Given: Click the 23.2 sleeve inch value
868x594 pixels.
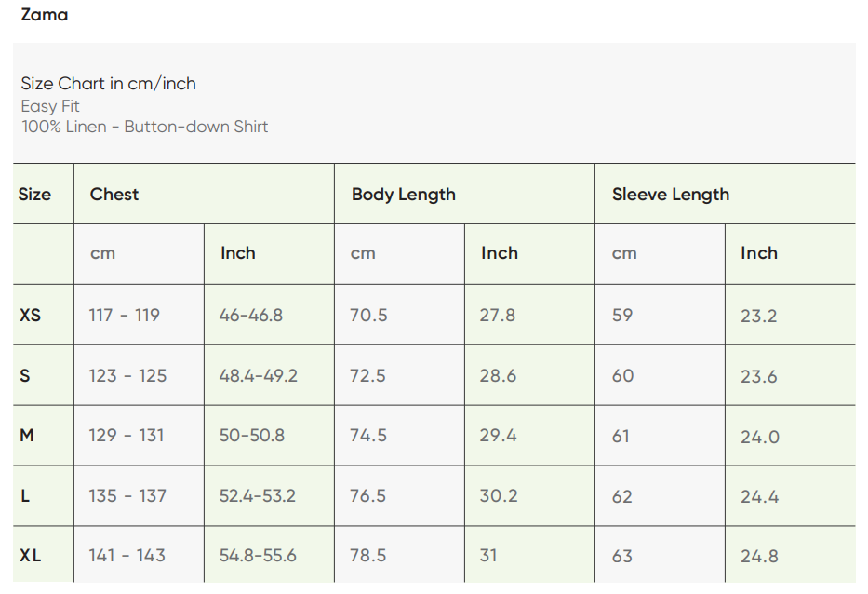Looking at the screenshot, I should pos(759,316).
